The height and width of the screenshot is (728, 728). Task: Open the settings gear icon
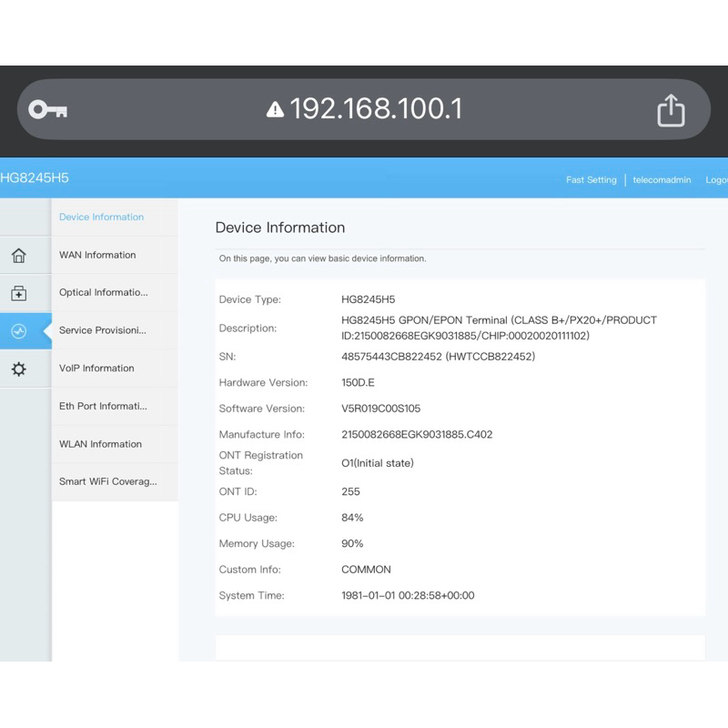[19, 369]
